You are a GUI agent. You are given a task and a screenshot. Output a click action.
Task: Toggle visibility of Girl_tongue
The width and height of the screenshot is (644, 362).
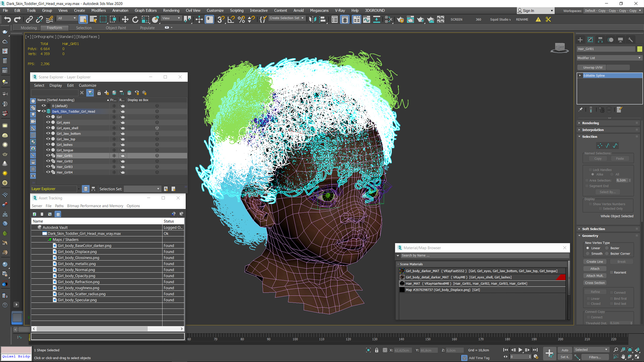pos(48,150)
